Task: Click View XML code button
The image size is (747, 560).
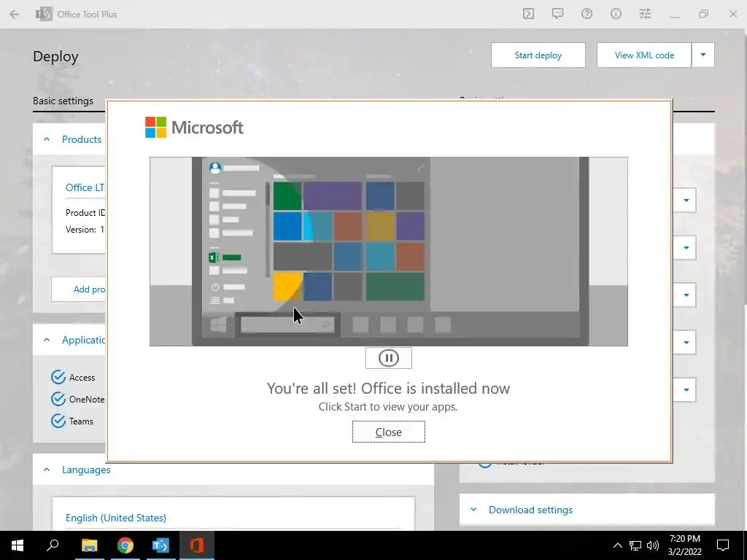Action: [x=644, y=55]
